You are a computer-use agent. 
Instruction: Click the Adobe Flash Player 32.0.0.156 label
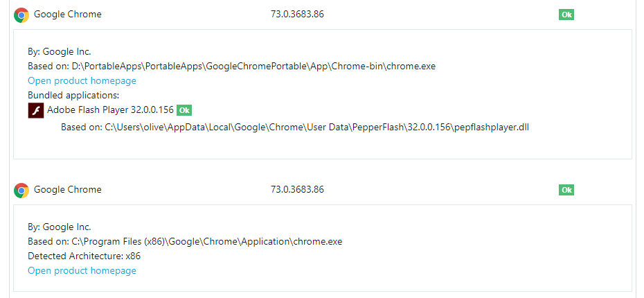[111, 109]
